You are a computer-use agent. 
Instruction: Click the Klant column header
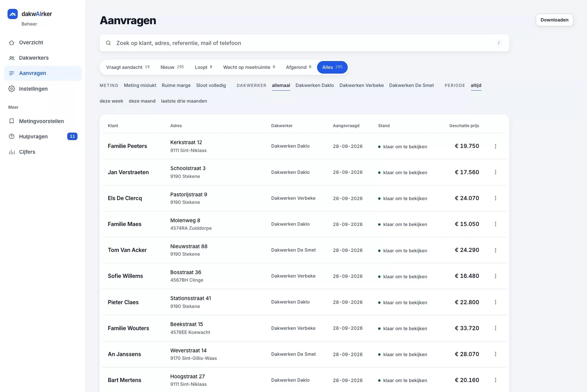pyautogui.click(x=113, y=126)
